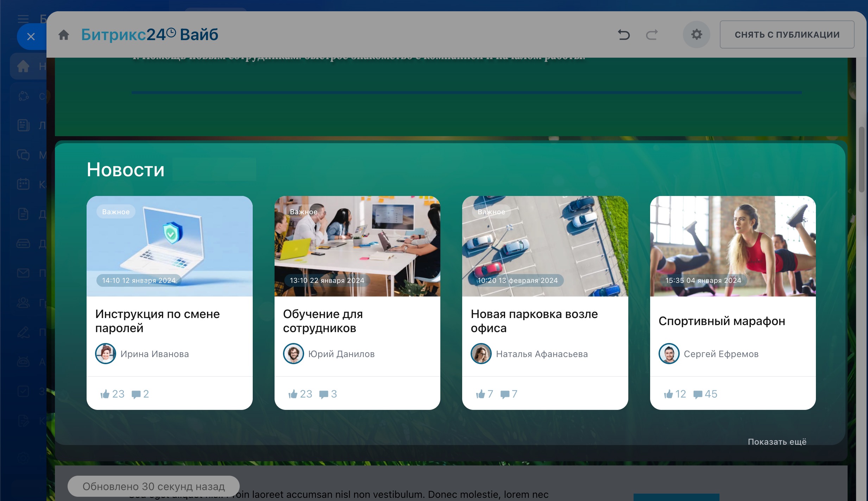Open the hamburger menu in the left sidebar

tap(23, 19)
